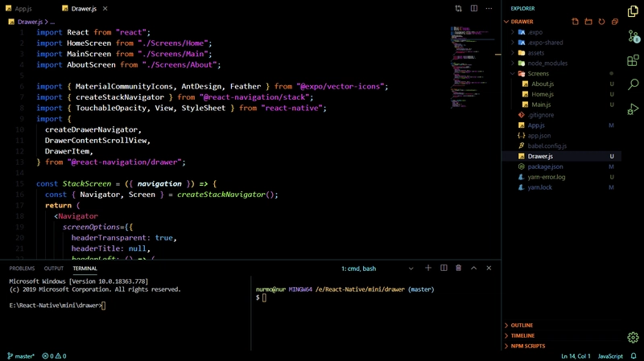644x361 pixels.
Task: Collapse the Screens folder
Action: pyautogui.click(x=538, y=73)
